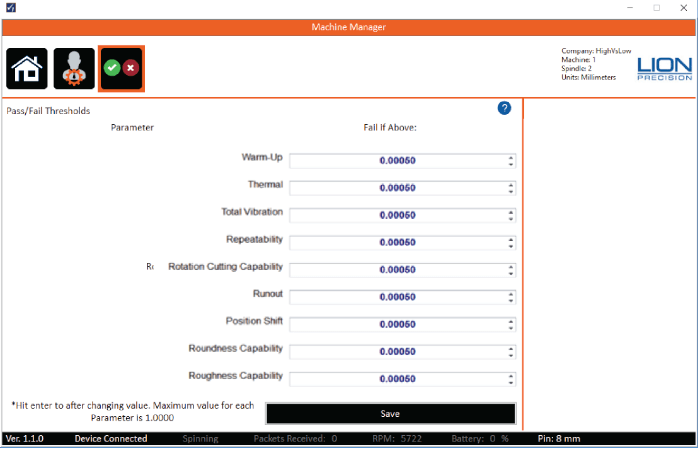The image size is (700, 449).
Task: Increase Repeatability value with up arrow
Action: pos(511,239)
